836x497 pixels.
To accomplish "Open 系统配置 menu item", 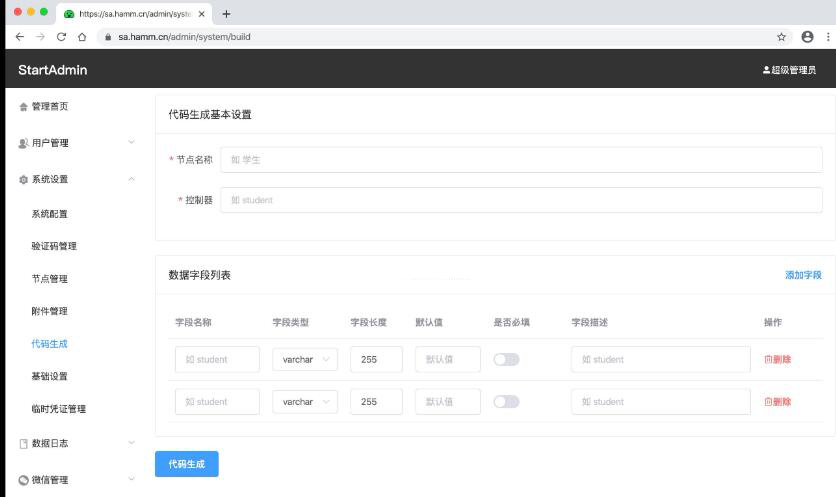I will (50, 214).
